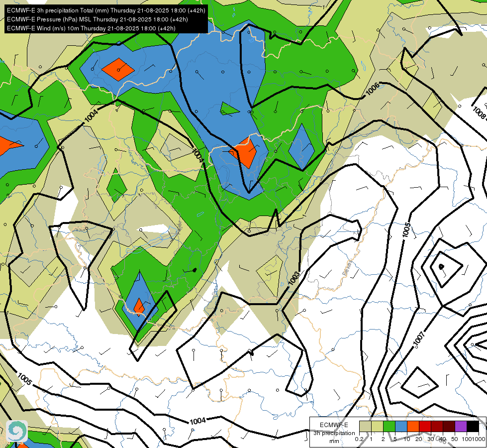487x448 pixels.
Task: Select the green 2–5 mm legend swatch
Action: (x=389, y=426)
